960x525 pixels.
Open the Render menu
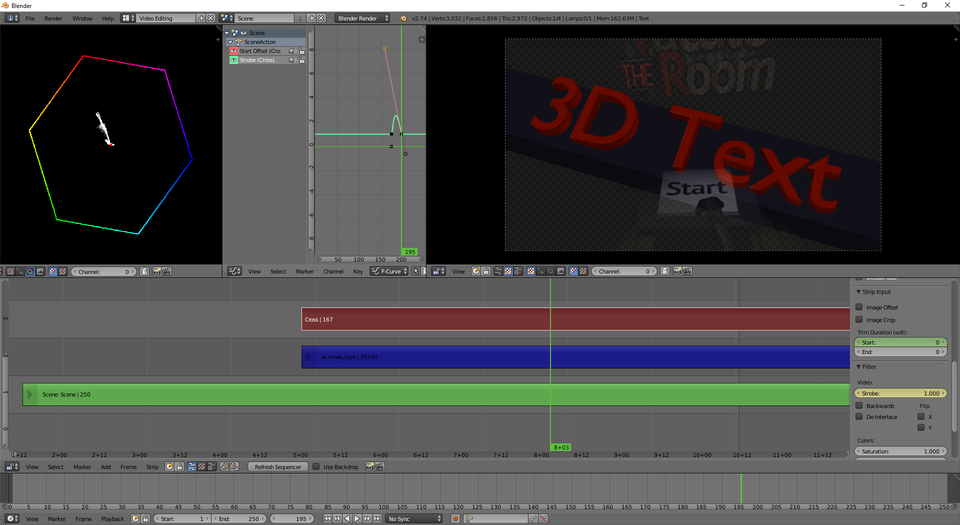(53, 18)
